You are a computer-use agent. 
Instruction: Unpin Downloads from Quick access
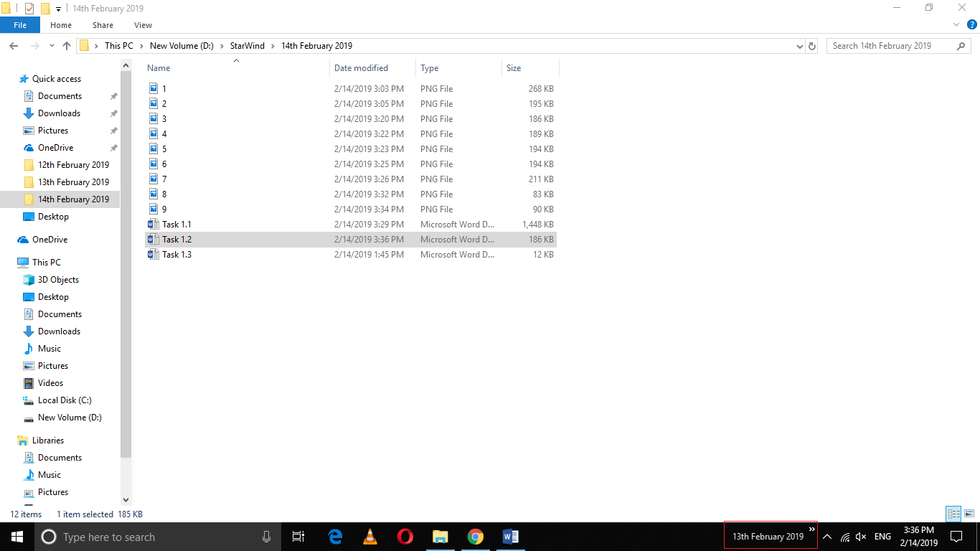pos(113,113)
